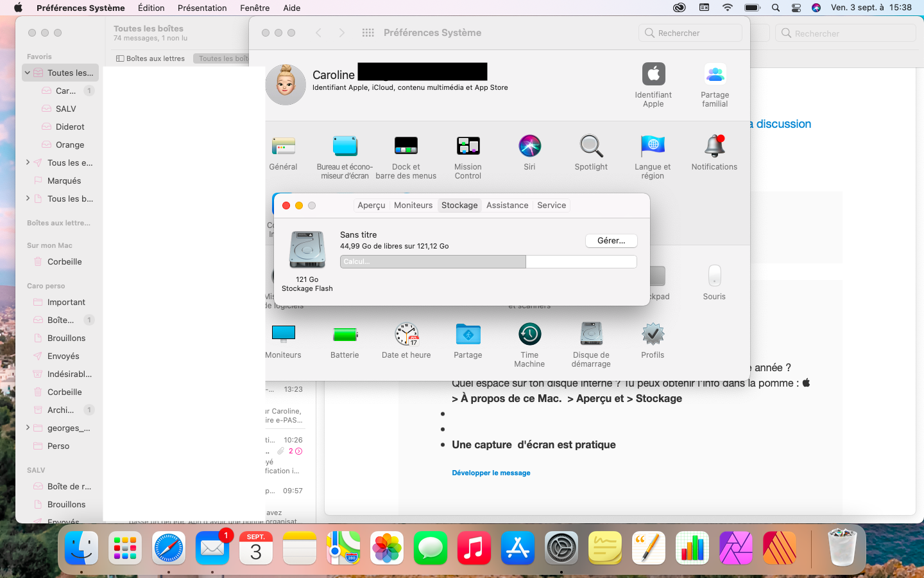
Task: Collapse the Toutes les... mailbox group
Action: (x=28, y=73)
